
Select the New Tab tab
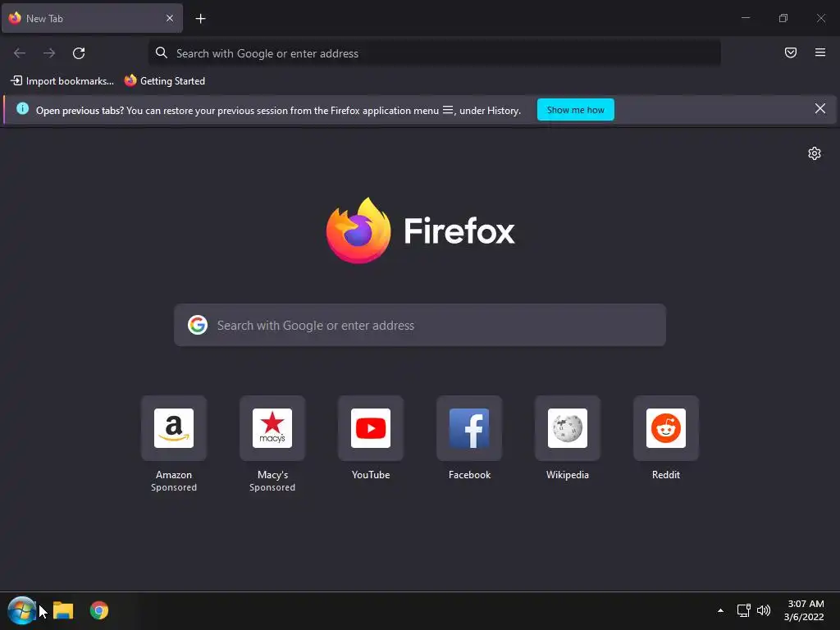92,18
